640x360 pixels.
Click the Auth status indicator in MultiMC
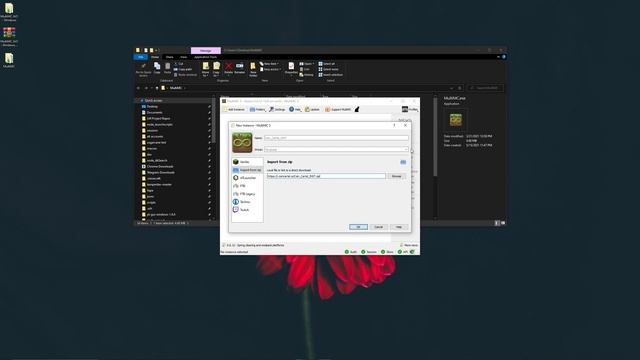351,252
